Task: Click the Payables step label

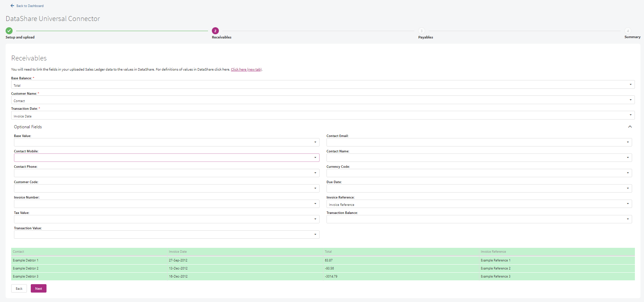Action: (x=425, y=37)
